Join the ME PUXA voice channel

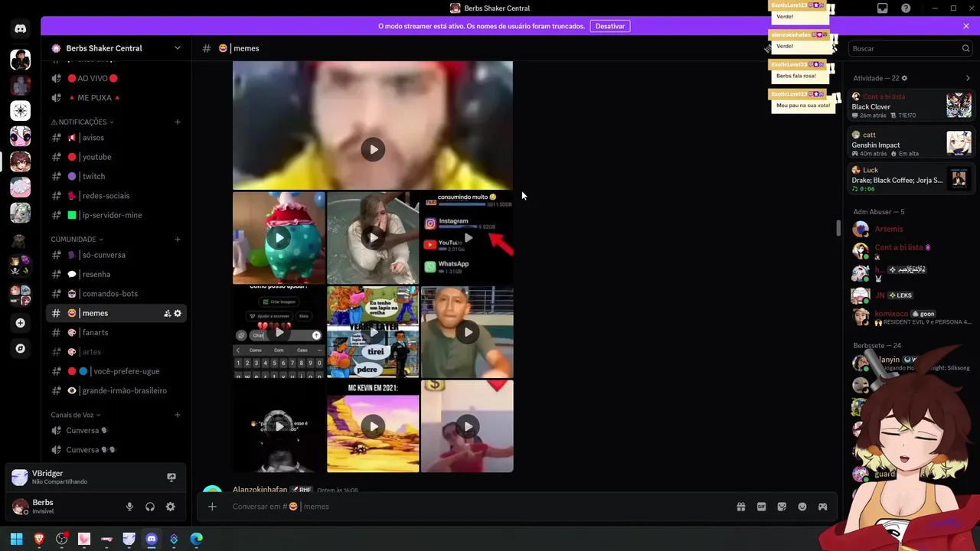click(x=117, y=98)
